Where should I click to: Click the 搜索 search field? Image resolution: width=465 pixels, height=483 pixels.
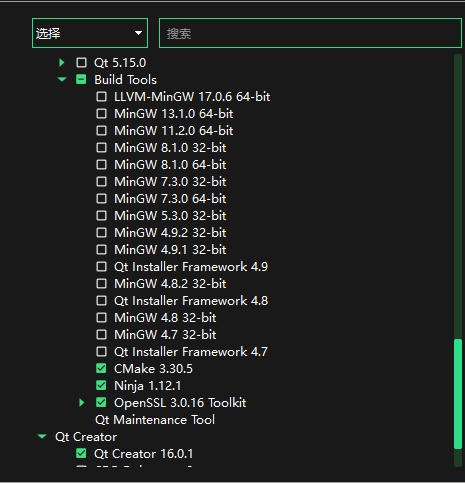[310, 33]
